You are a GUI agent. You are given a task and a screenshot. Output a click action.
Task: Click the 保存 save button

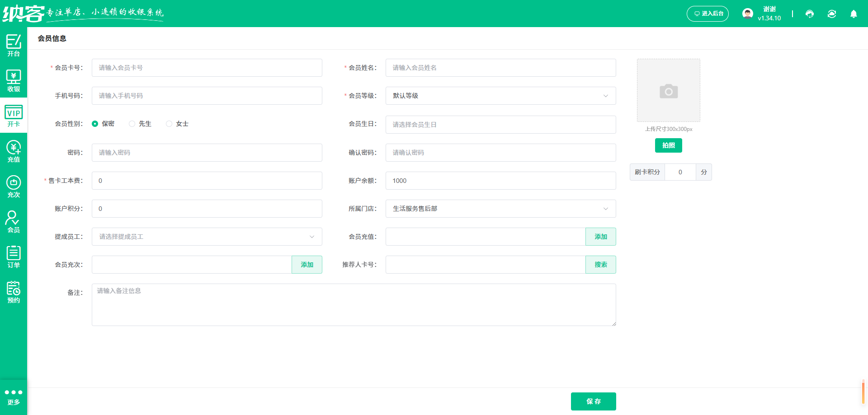(x=593, y=401)
